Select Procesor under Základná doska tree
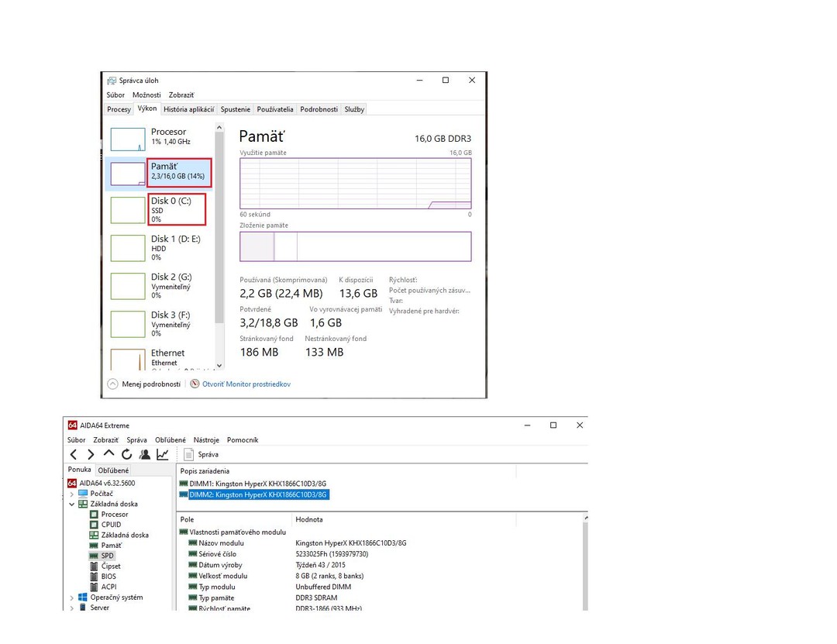This screenshot has width=837, height=644. pyautogui.click(x=109, y=515)
